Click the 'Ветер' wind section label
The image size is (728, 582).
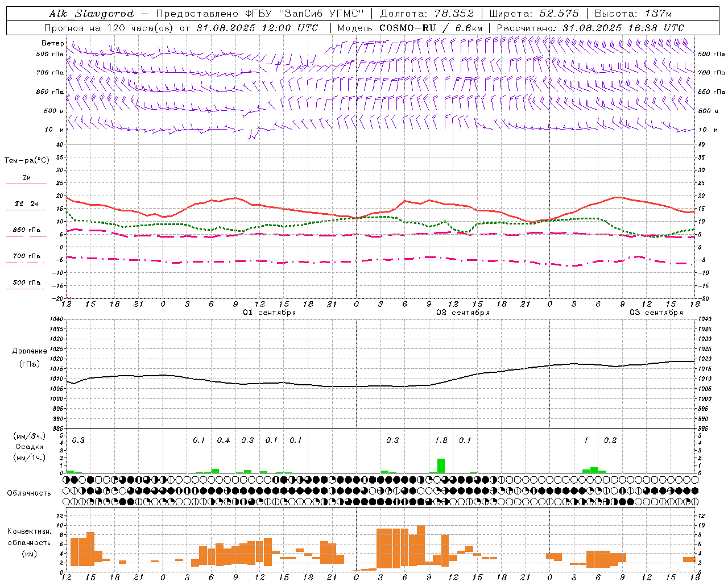pyautogui.click(x=52, y=43)
